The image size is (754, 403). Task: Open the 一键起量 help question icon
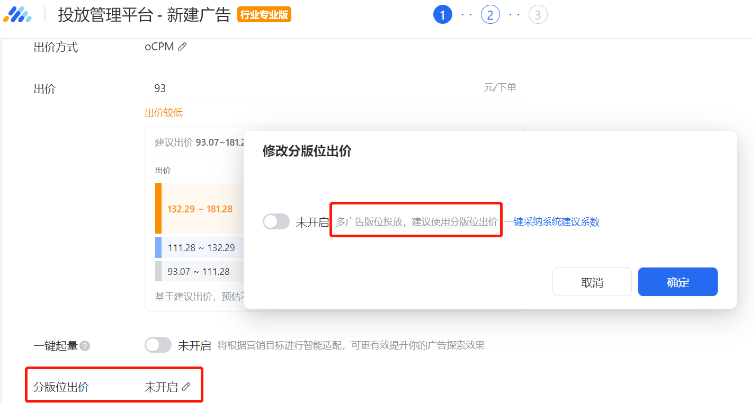pos(85,346)
